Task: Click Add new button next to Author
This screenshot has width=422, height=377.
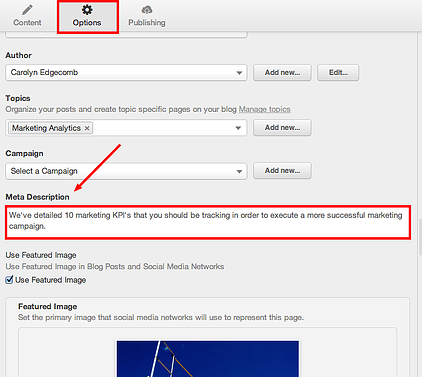Action: coord(282,73)
